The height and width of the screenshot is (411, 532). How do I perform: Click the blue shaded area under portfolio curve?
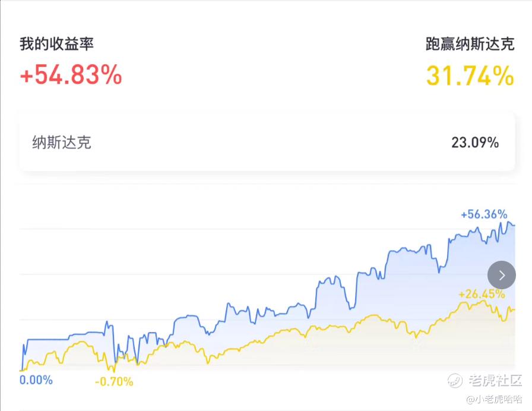[407, 289]
